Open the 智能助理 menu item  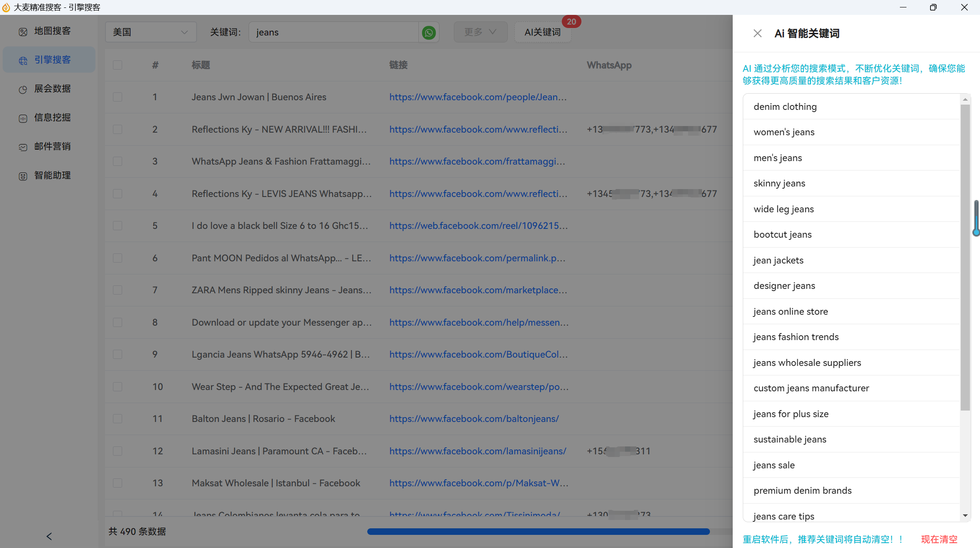pyautogui.click(x=49, y=176)
